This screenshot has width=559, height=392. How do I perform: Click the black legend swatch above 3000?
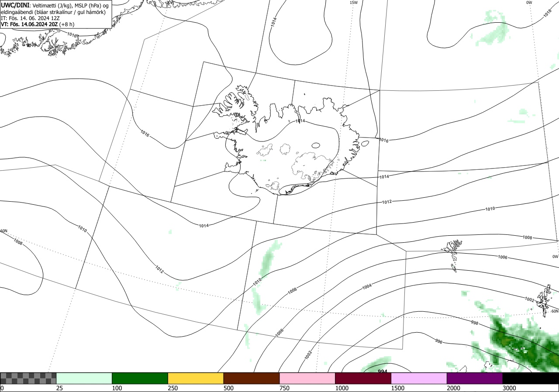531,378
